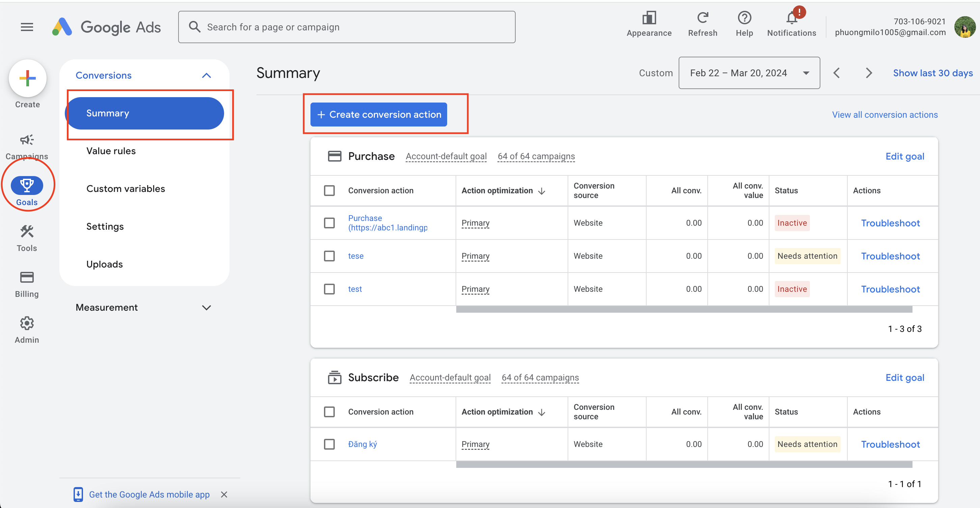Select Custom variables in Conversions menu
Viewport: 980px width, 508px height.
pos(126,189)
